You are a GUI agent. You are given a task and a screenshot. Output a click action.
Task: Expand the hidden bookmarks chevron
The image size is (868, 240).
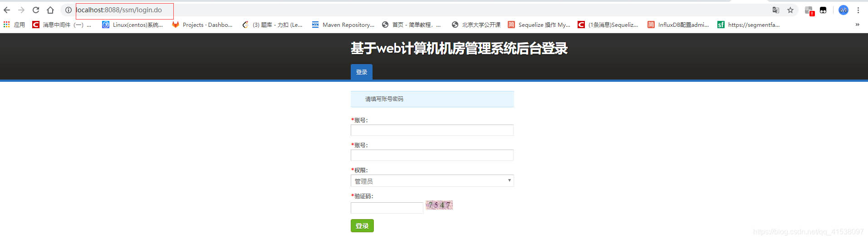[857, 25]
